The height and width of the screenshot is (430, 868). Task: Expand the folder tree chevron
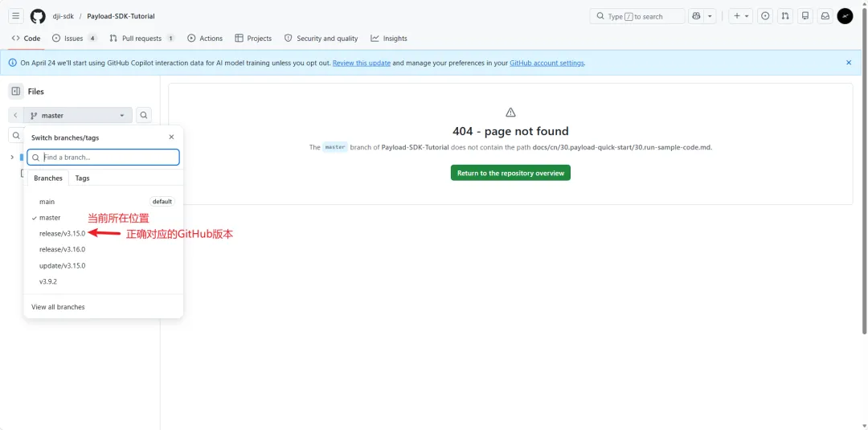[12, 158]
